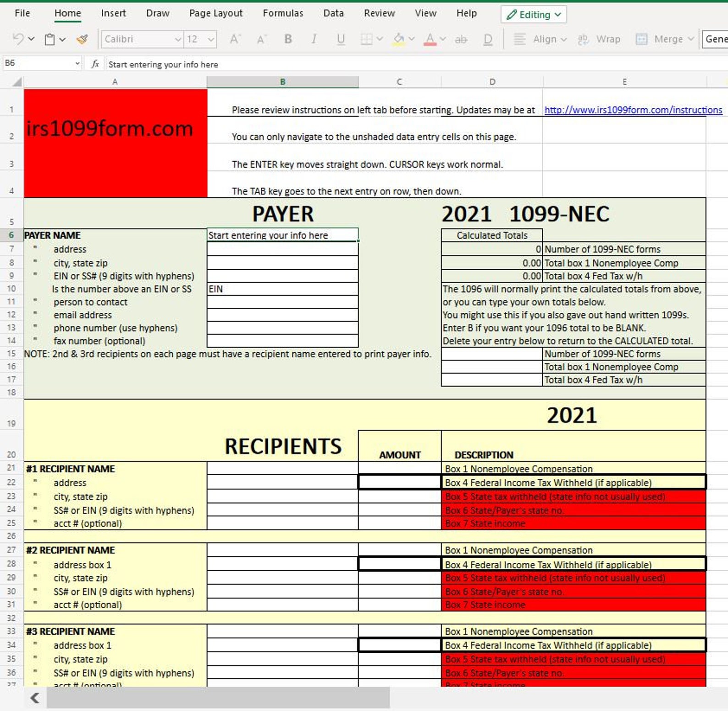Open the Review tab

click(379, 13)
